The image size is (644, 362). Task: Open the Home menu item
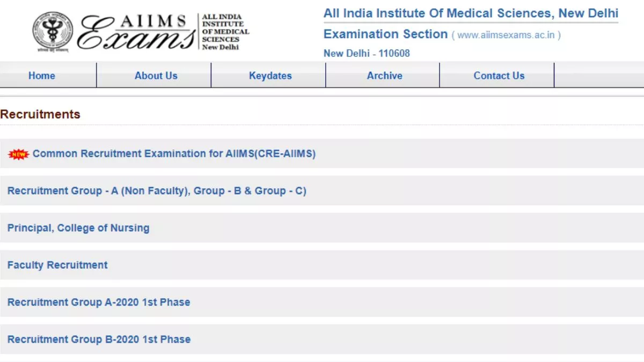42,76
